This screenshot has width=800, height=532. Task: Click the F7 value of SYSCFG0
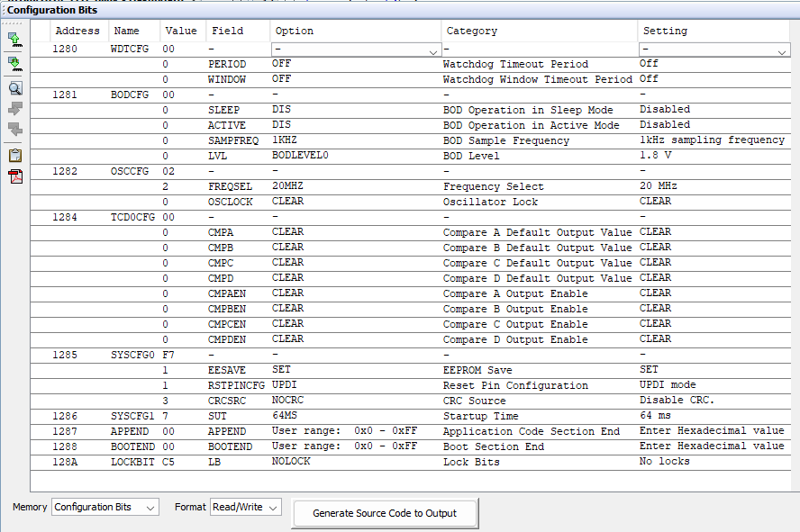168,355
